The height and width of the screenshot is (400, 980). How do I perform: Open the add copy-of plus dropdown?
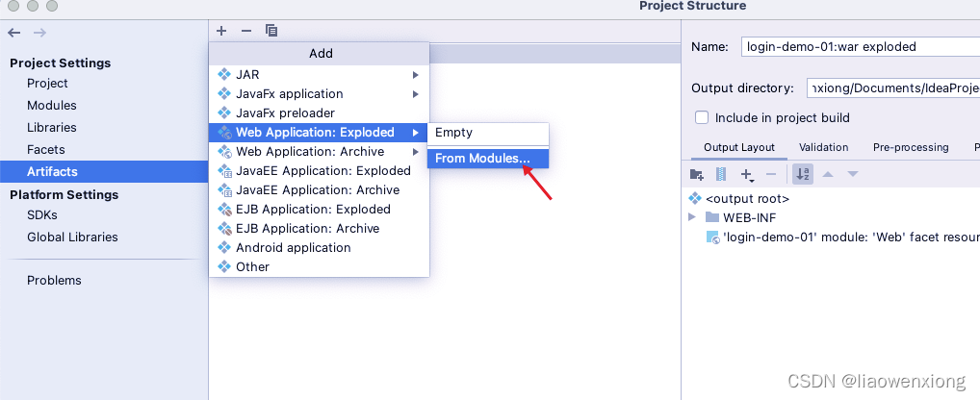[x=747, y=175]
